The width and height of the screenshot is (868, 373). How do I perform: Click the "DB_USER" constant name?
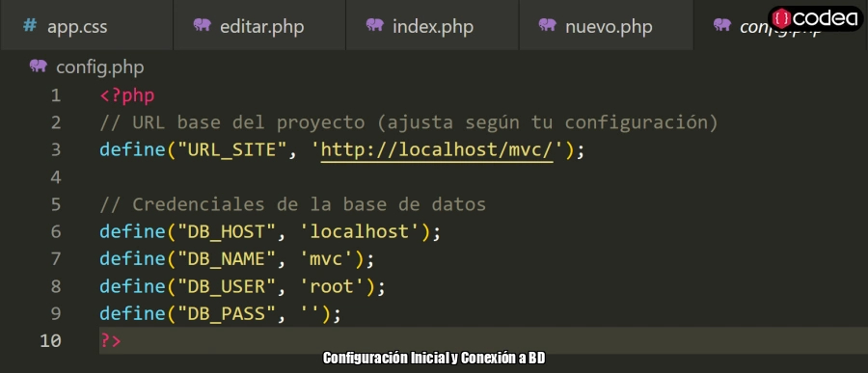coord(227,286)
